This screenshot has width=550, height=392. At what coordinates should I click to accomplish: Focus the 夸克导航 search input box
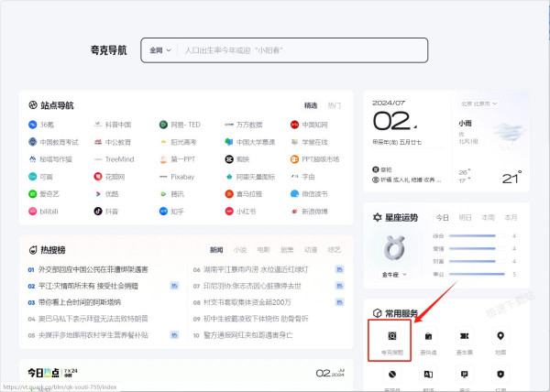tap(284, 50)
